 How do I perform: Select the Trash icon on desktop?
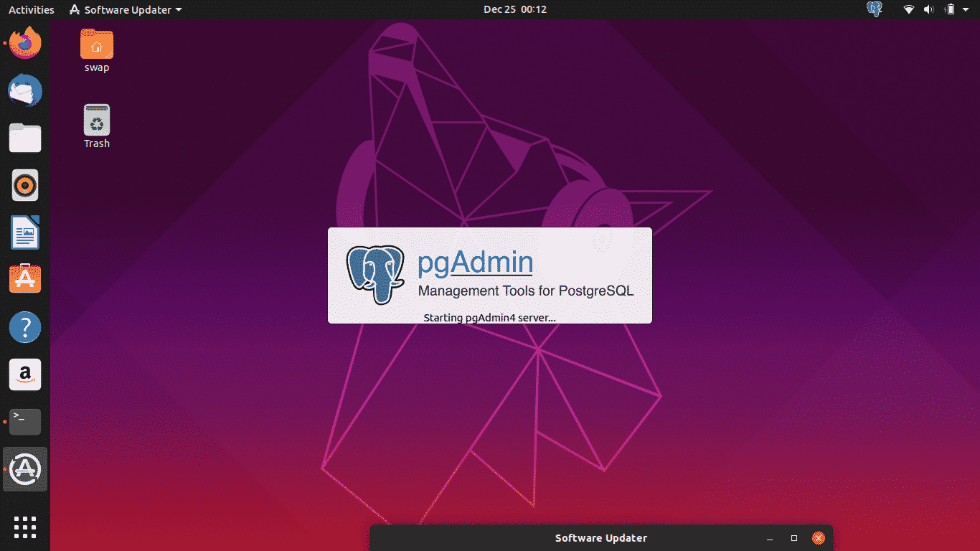click(x=97, y=127)
